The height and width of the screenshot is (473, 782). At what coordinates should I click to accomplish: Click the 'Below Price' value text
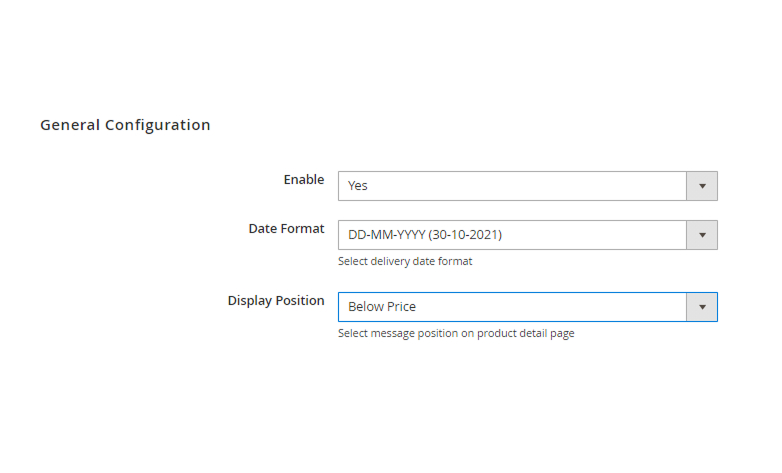coord(382,307)
